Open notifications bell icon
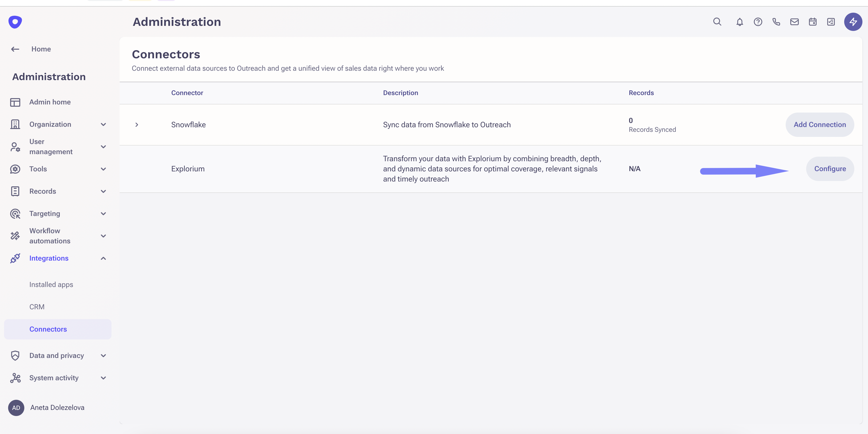This screenshot has width=868, height=434. pyautogui.click(x=739, y=22)
